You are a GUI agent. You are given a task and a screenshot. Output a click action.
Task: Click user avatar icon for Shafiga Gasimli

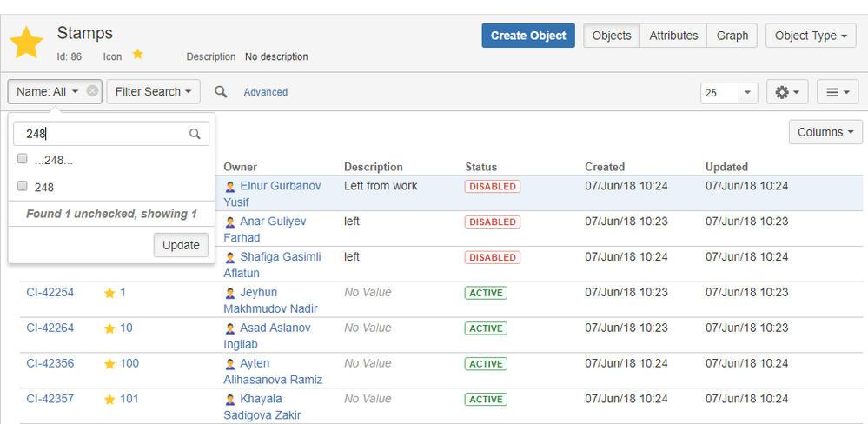coord(230,257)
